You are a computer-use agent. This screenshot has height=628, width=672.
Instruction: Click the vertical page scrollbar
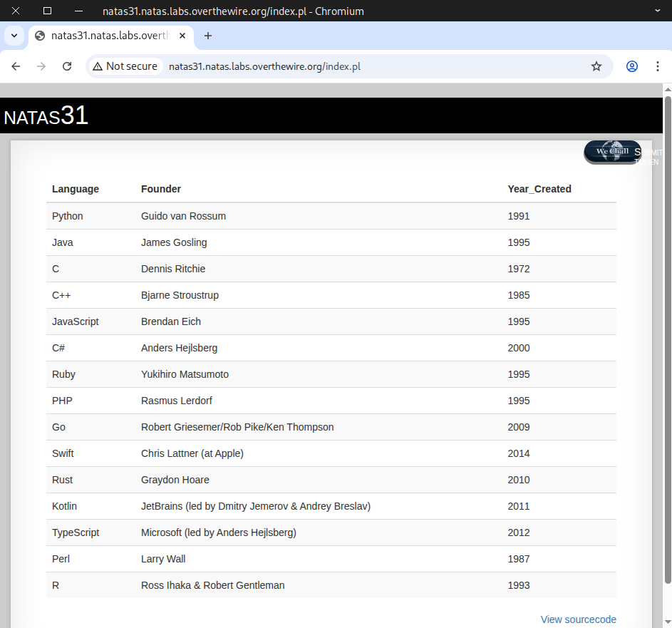point(668,356)
